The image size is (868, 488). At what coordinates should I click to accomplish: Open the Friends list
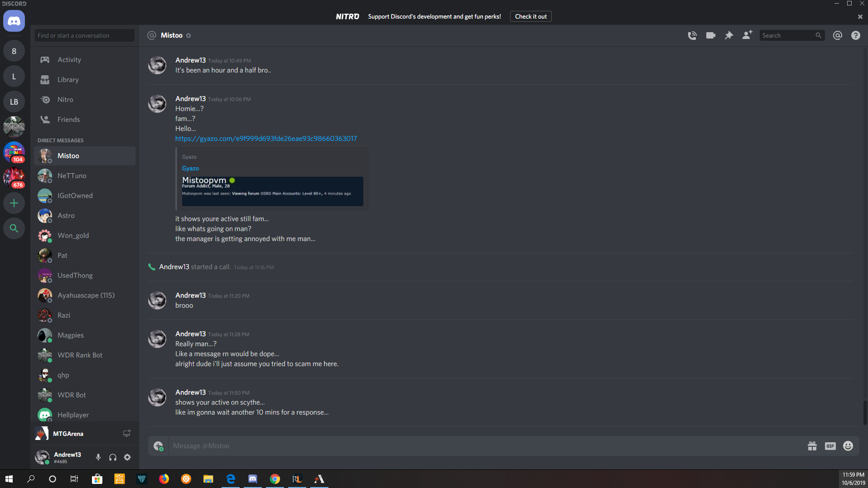coord(85,120)
